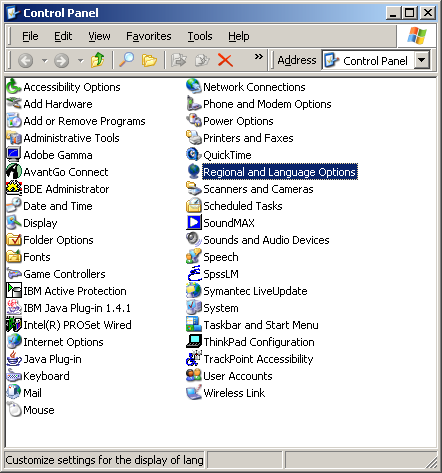442x473 pixels.
Task: Click the Move To toolbar button
Action: [179, 60]
